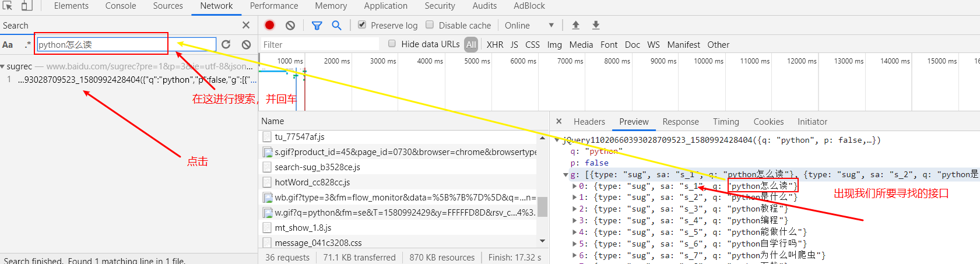Open the Headers detail tab
Screen dimensions: 980x264
(x=589, y=122)
